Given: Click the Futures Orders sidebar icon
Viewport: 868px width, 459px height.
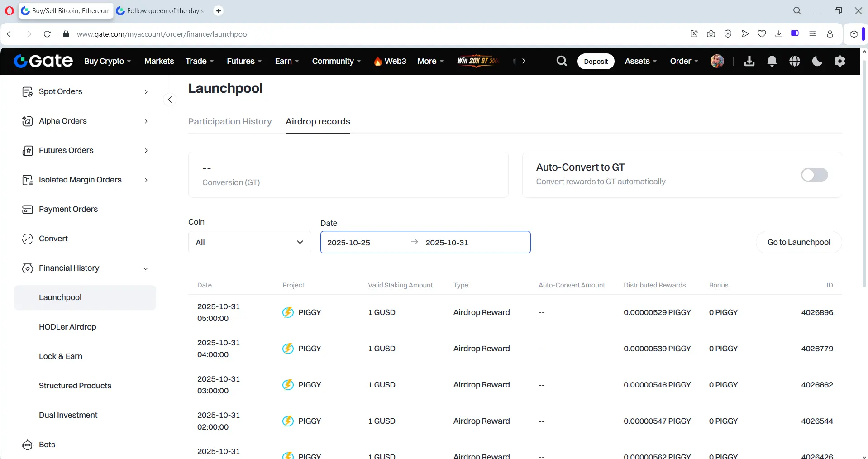Looking at the screenshot, I should tap(28, 151).
